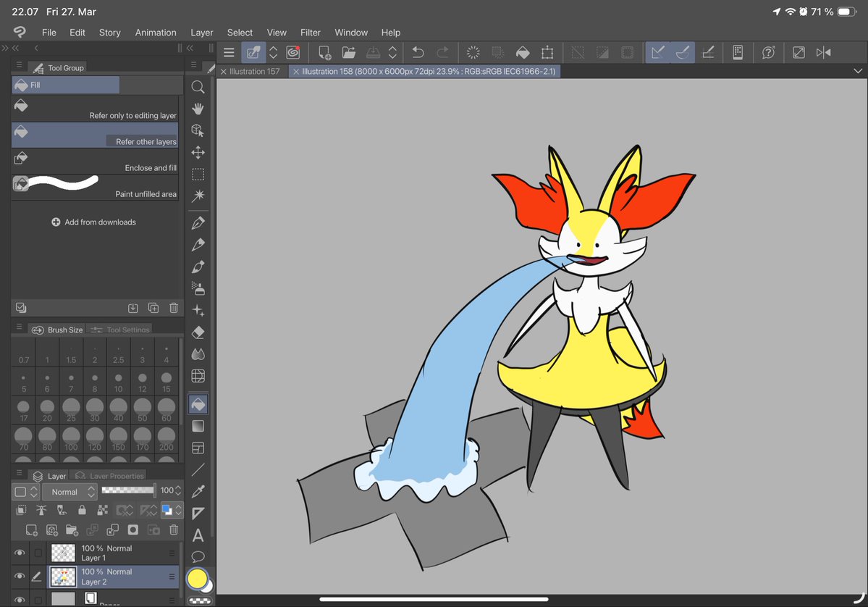The height and width of the screenshot is (607, 868).
Task: Select the Operation object tool
Action: 198,130
